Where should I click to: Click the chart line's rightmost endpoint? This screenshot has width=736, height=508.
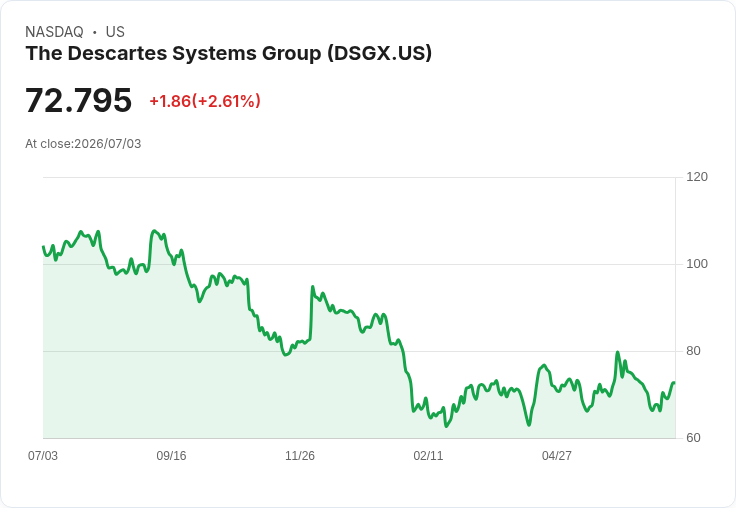(x=675, y=383)
